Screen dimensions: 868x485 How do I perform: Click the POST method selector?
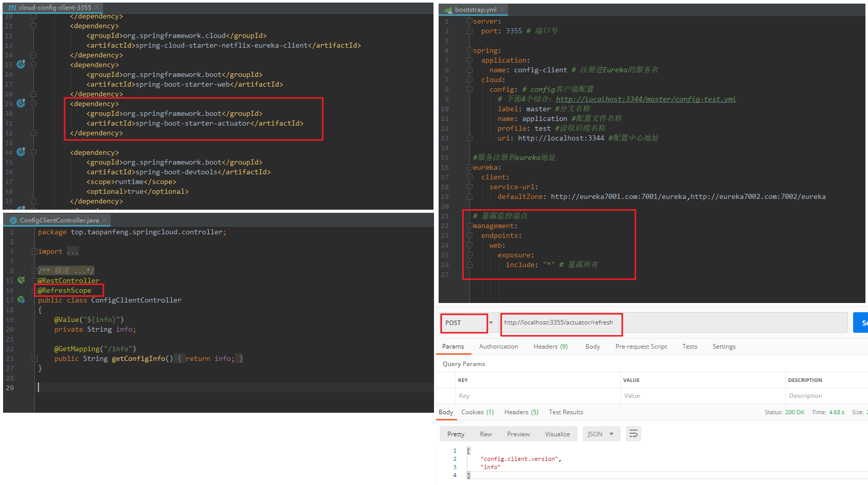(464, 322)
